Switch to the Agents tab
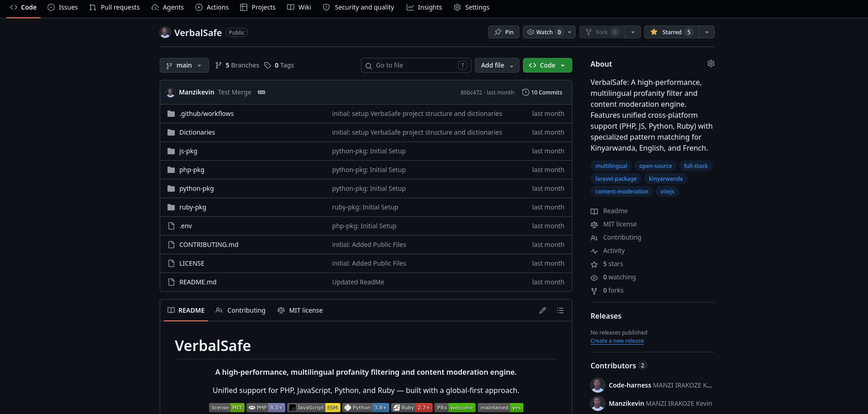Image resolution: width=868 pixels, height=414 pixels. 167,7
